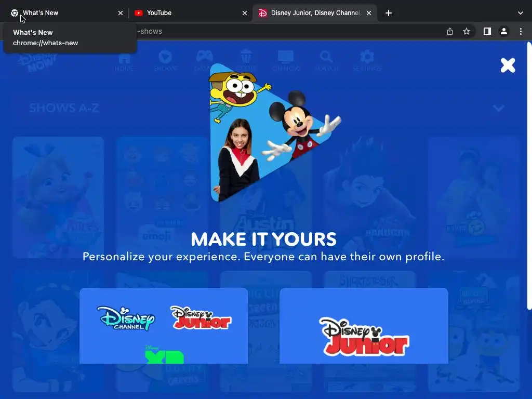
Task: Click the Home nav icon
Action: coord(124,61)
